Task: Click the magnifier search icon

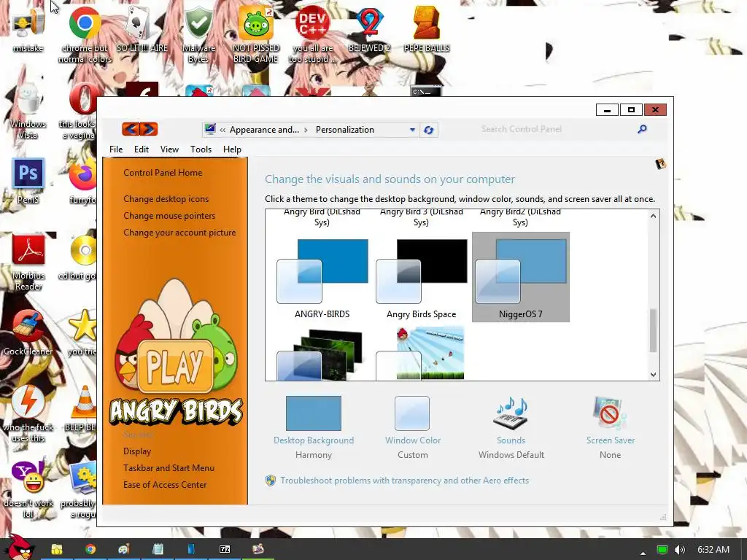Action: pos(642,129)
